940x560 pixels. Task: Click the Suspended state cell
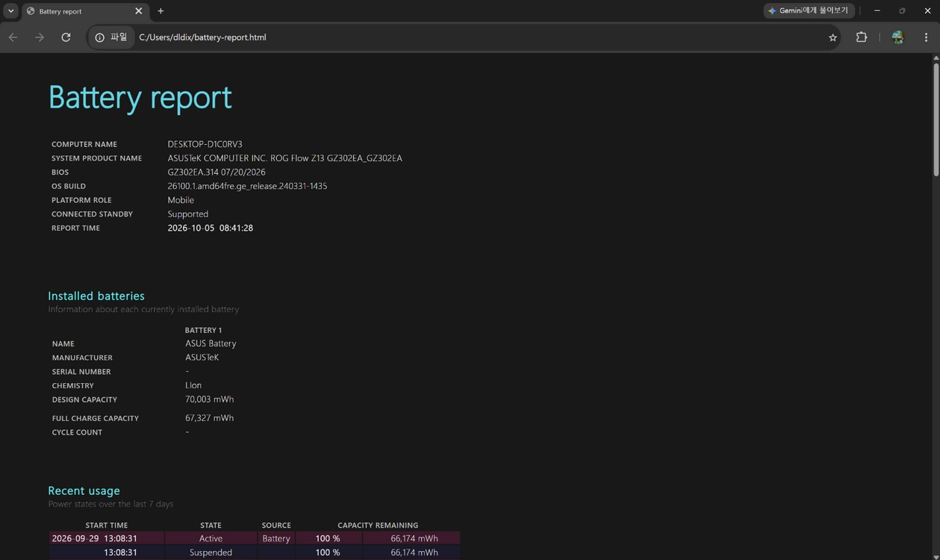(211, 553)
